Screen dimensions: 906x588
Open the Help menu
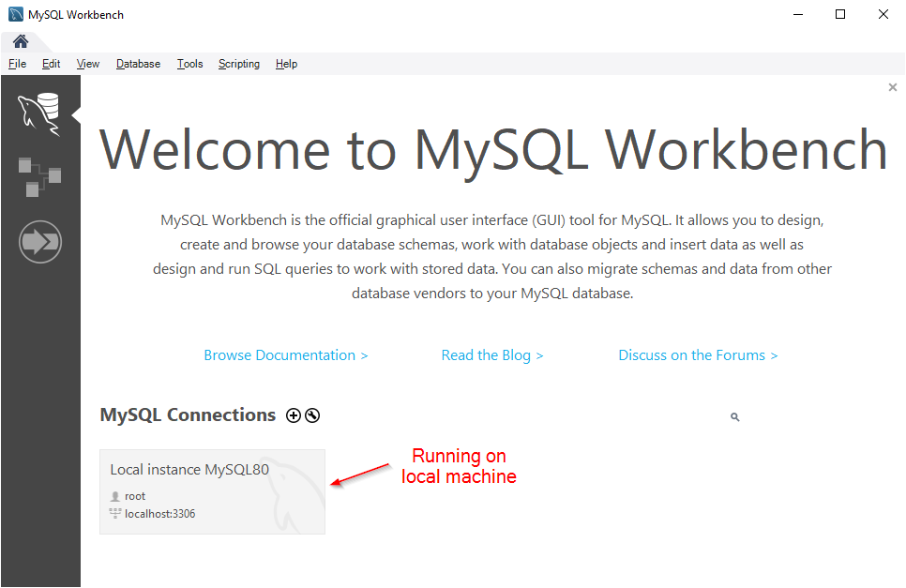point(286,64)
